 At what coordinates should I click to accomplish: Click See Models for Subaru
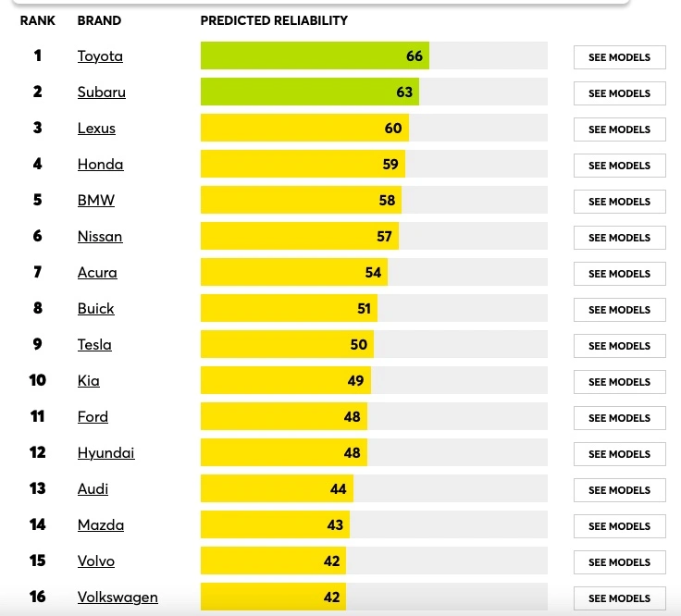[x=619, y=93]
